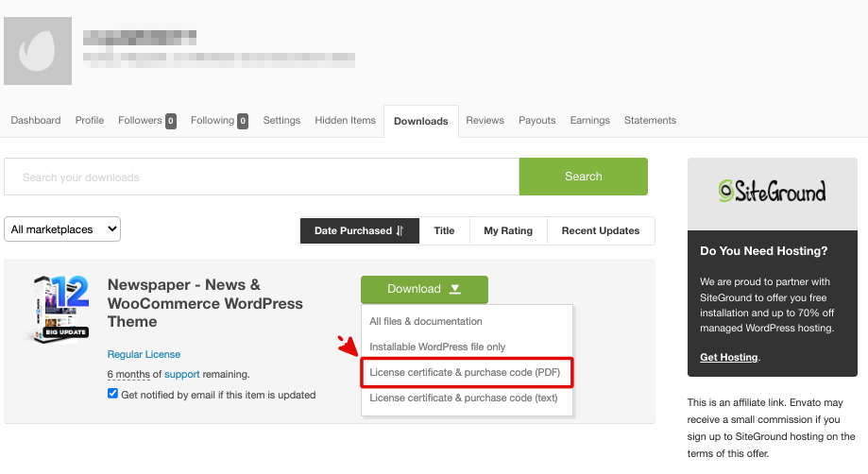Open the Regular License link
The width and height of the screenshot is (868, 474).
(144, 354)
